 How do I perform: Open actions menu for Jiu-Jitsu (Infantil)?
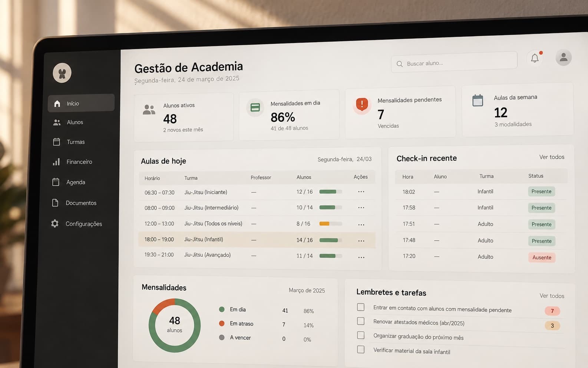coord(361,241)
